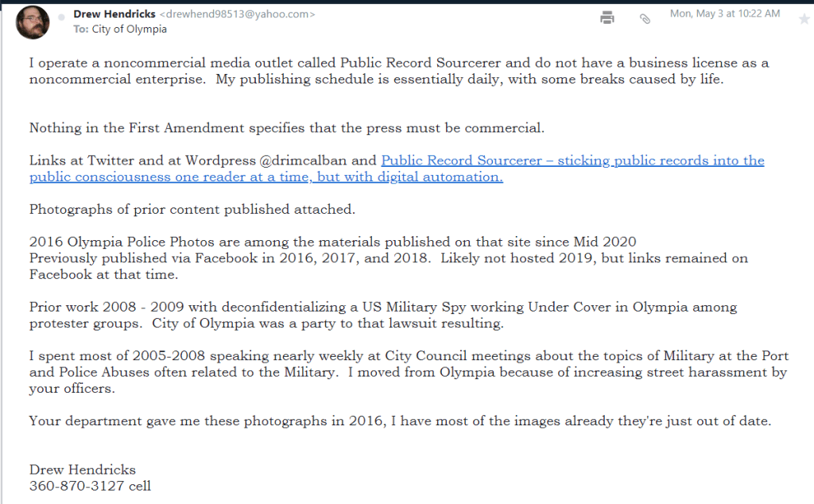Star this message with the star icon
The image size is (814, 504).
[804, 19]
